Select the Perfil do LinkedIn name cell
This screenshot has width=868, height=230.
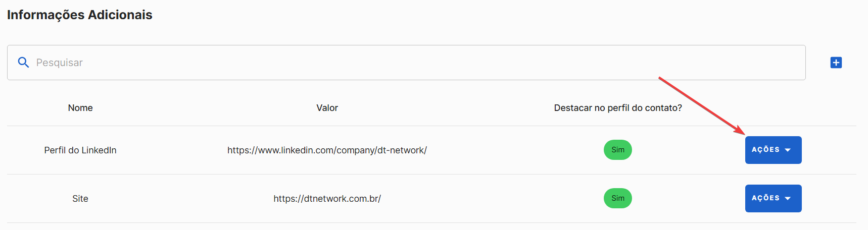80,150
